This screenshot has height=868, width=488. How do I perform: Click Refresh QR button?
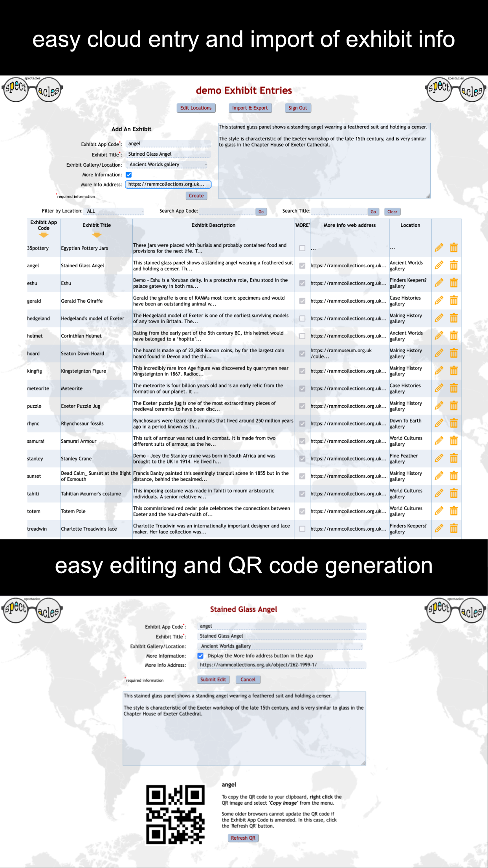pyautogui.click(x=243, y=838)
